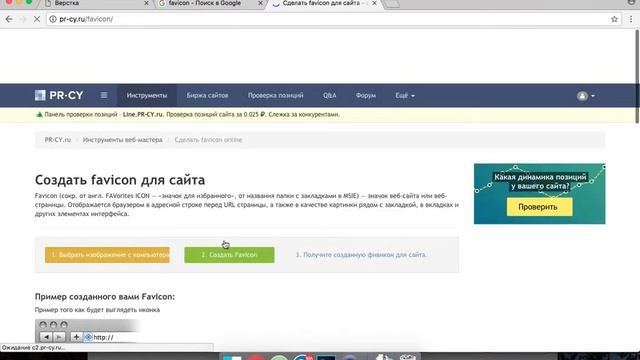Viewport: 640px width, 360px height.
Task: Expand the Ещё dropdown menu
Action: 405,96
